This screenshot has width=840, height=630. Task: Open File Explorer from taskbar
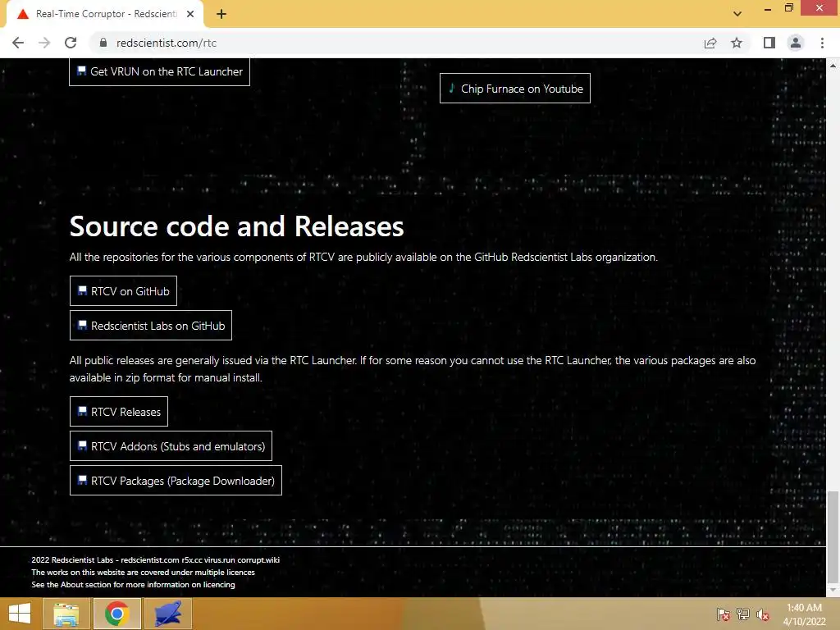[x=66, y=614]
